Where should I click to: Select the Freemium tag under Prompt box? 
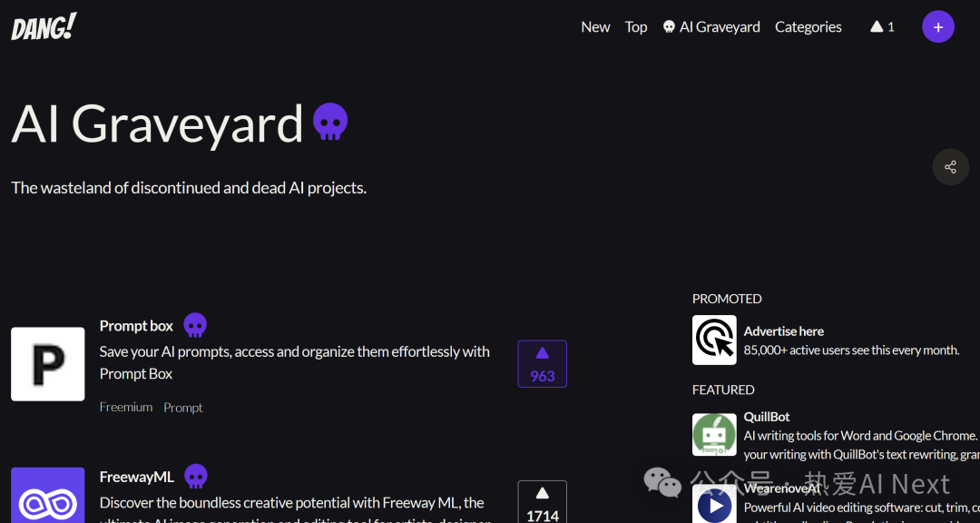[125, 408]
